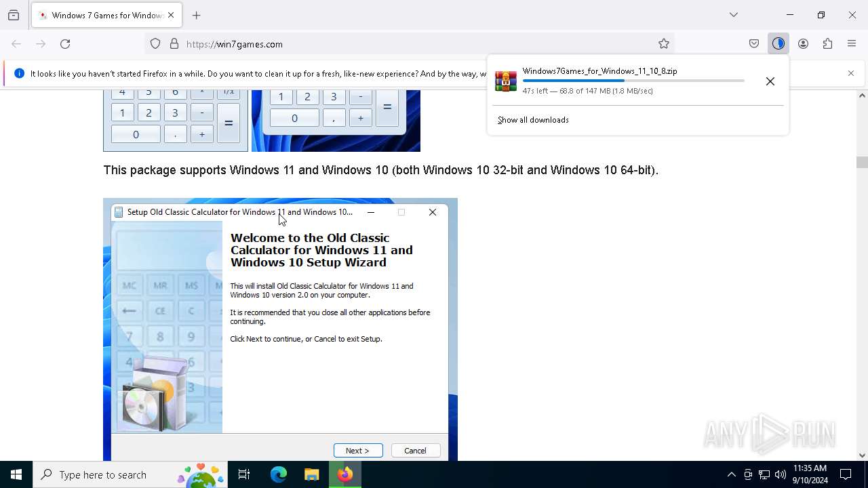Click Next in Setup wizard image
The image size is (868, 488).
[358, 451]
